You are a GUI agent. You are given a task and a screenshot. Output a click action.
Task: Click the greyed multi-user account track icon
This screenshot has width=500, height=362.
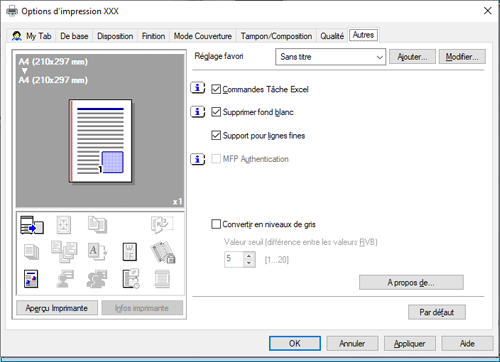tap(97, 279)
